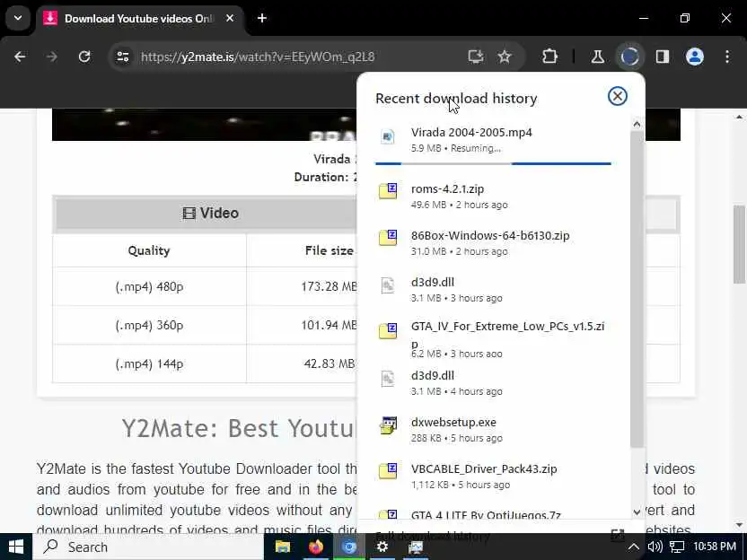Click the Quality column header
The height and width of the screenshot is (560, 747).
click(x=149, y=250)
